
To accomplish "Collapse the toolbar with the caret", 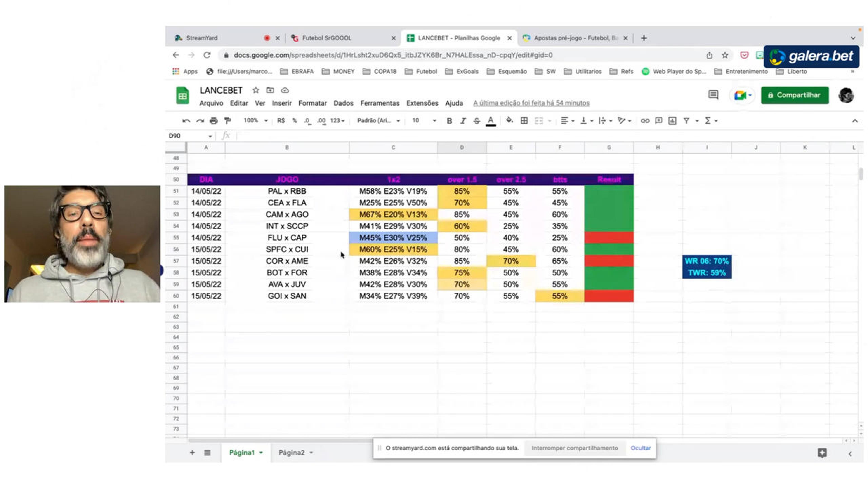I will point(855,121).
